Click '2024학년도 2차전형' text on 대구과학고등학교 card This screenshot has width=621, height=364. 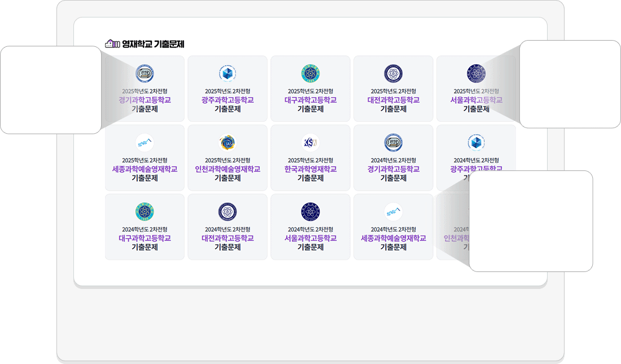coord(145,229)
